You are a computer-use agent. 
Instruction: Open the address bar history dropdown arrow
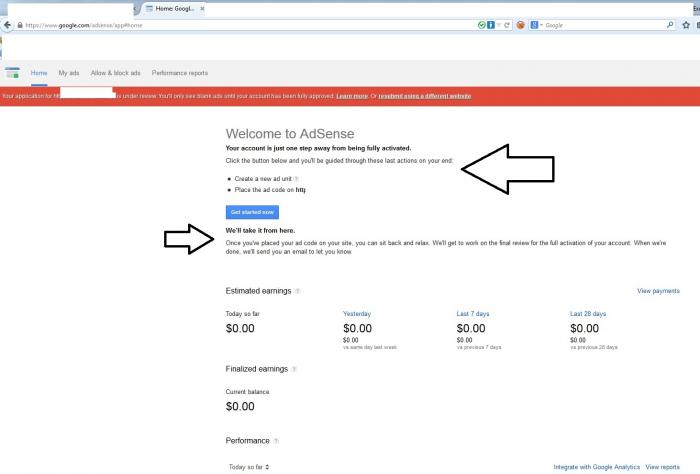click(x=499, y=25)
